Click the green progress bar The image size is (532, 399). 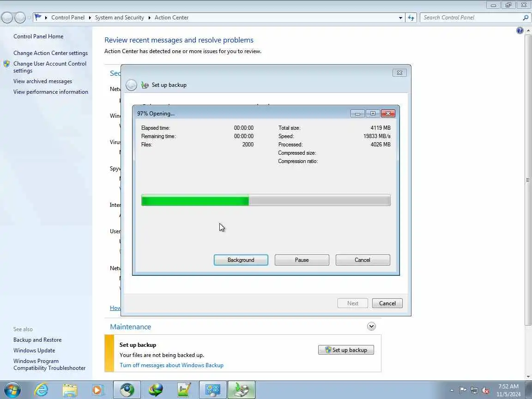click(266, 200)
